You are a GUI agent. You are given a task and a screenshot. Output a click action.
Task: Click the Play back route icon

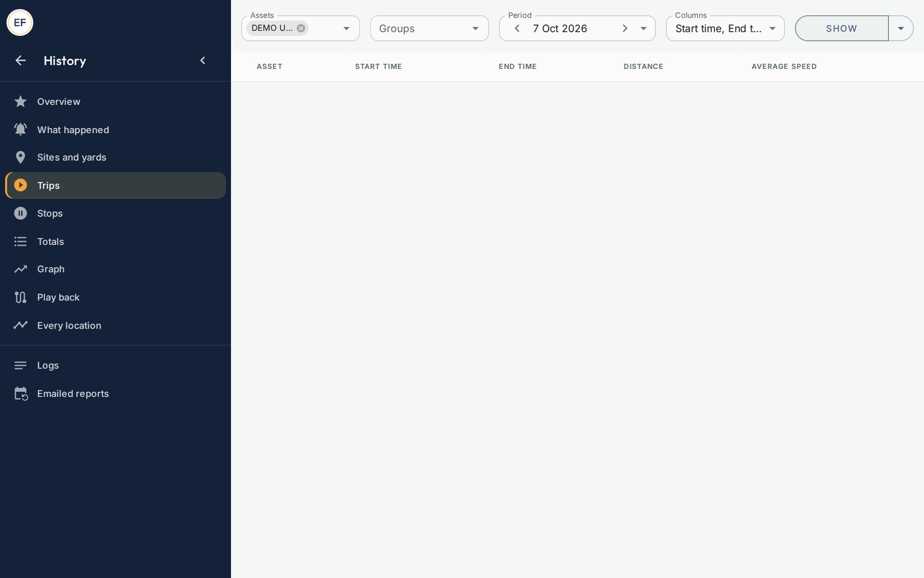(x=20, y=297)
